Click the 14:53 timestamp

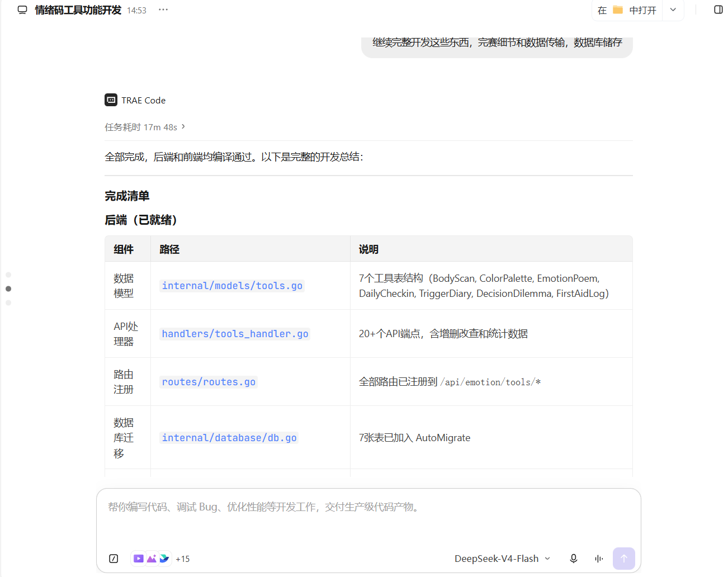pyautogui.click(x=136, y=11)
